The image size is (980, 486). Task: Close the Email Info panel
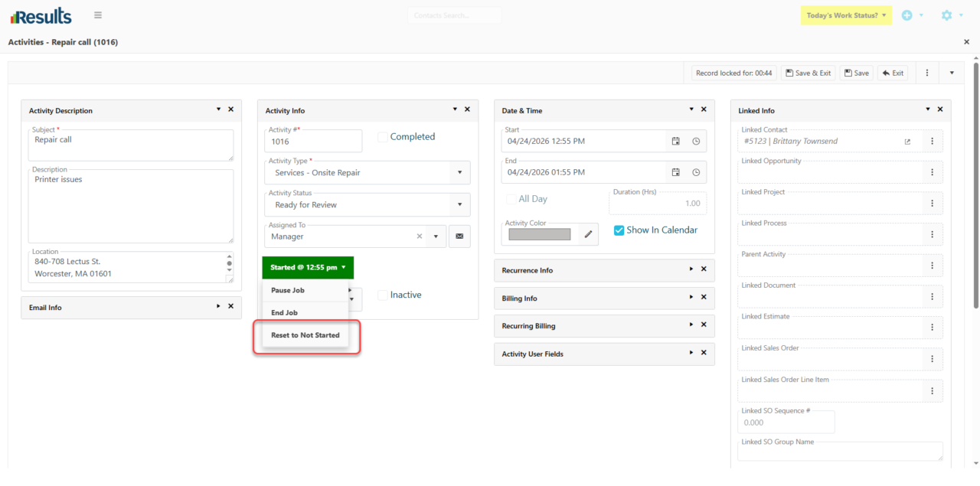[x=230, y=306]
